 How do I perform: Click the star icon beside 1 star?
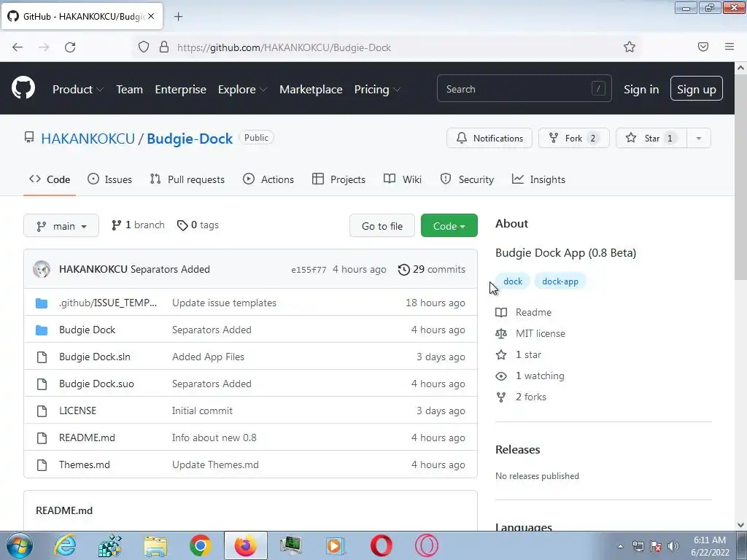click(x=501, y=355)
